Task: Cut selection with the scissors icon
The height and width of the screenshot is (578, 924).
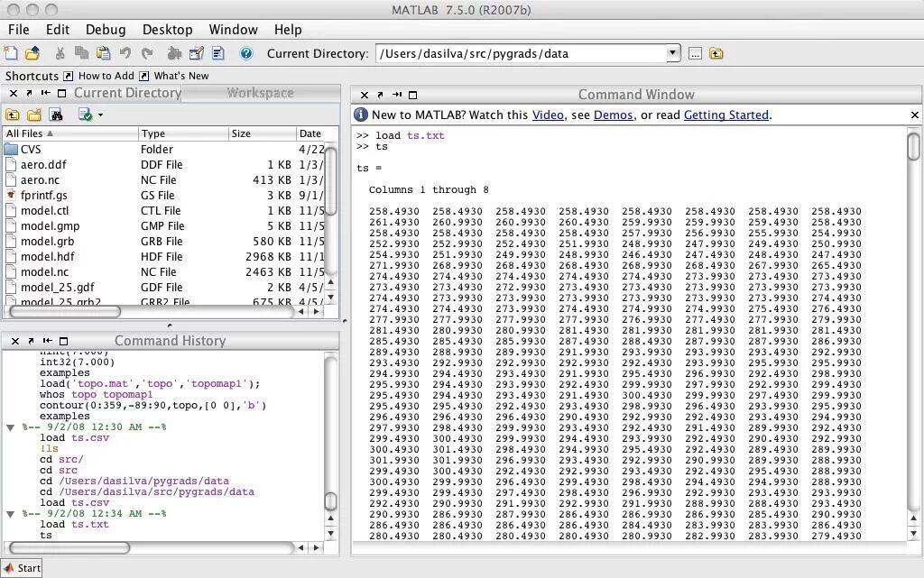Action: point(60,53)
